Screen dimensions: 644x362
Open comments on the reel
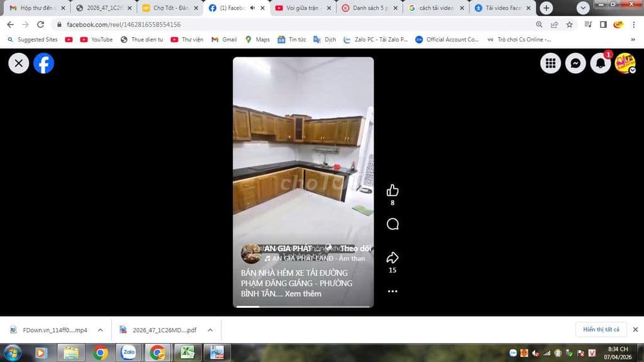click(392, 224)
